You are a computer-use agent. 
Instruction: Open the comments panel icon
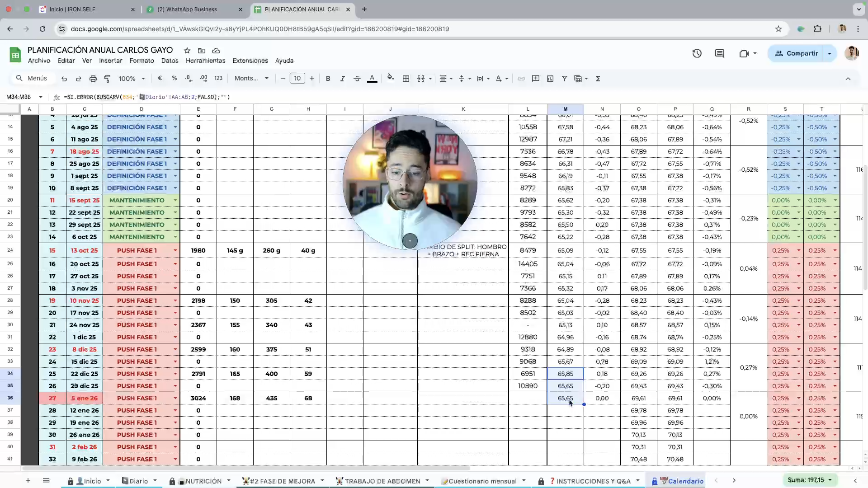720,53
